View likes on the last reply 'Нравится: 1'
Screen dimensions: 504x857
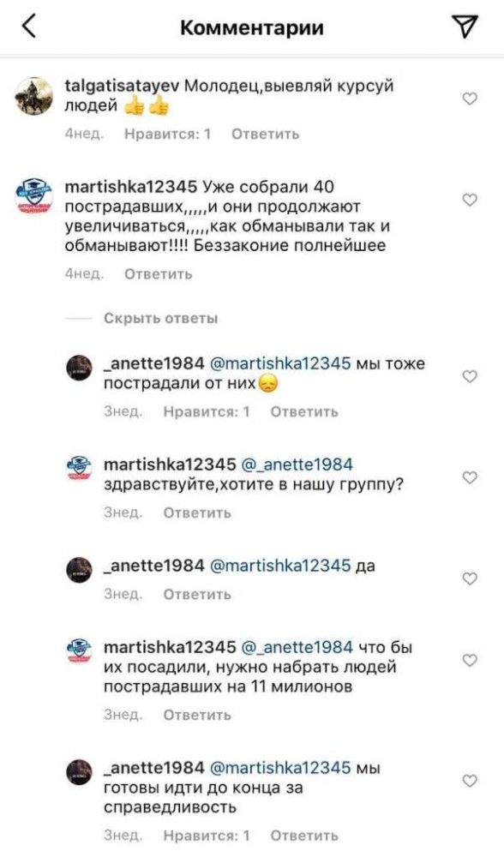click(x=206, y=836)
